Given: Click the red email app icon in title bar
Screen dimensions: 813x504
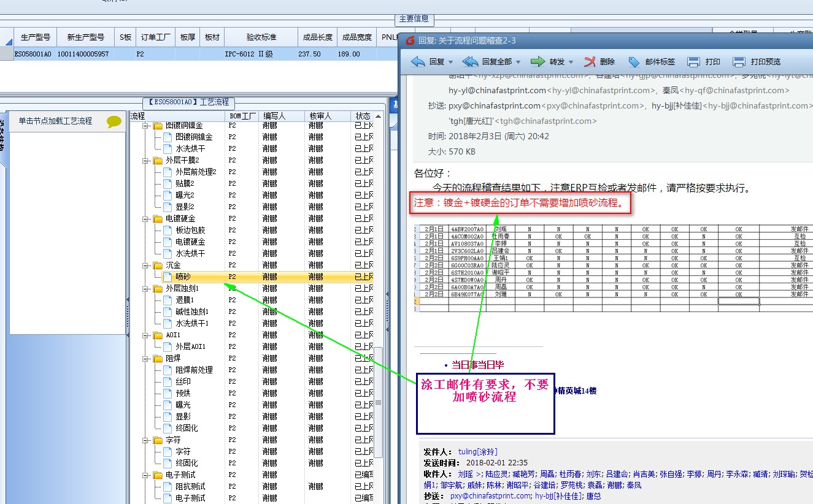Looking at the screenshot, I should click(410, 40).
